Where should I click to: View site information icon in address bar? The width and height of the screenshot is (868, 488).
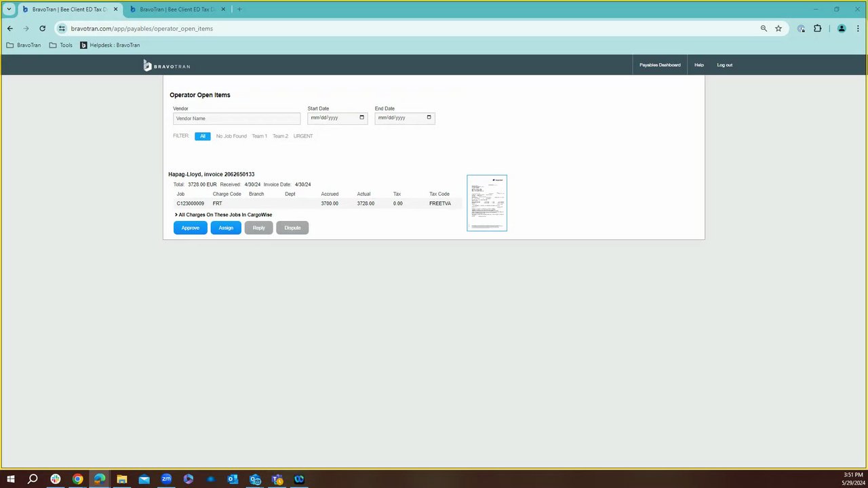62,28
